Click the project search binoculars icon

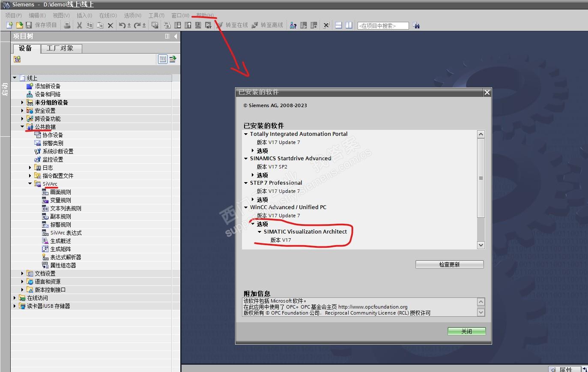(416, 26)
